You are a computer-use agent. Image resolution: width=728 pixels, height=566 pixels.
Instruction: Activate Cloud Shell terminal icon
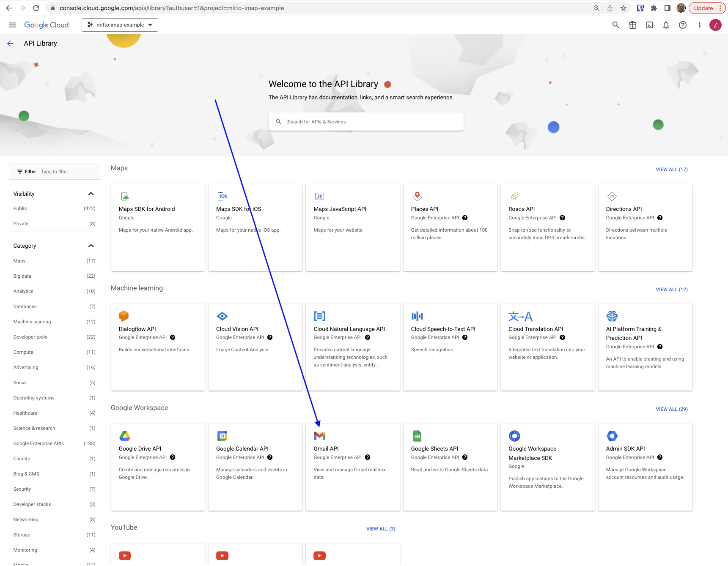[649, 25]
